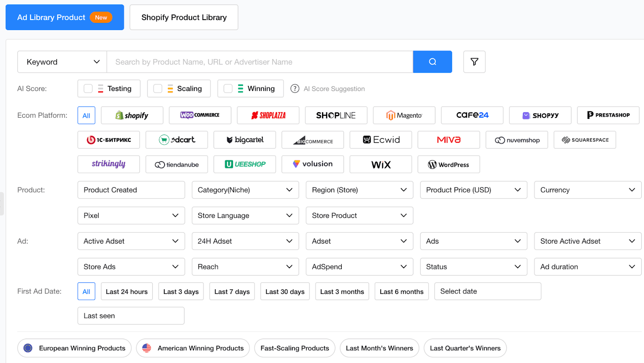Select the Wix platform button

coord(380,164)
